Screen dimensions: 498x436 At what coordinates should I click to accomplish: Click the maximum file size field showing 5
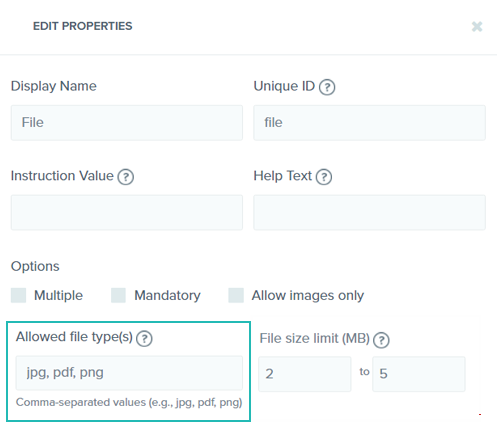pos(419,374)
